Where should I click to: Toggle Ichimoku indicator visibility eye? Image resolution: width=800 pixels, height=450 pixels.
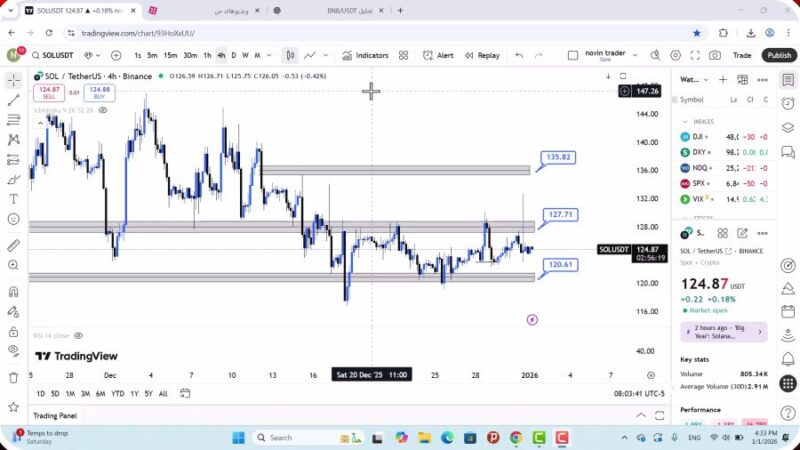click(103, 110)
